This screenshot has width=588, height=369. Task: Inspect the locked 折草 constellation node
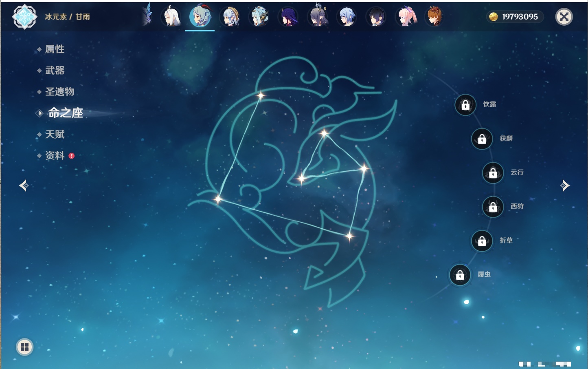click(482, 241)
